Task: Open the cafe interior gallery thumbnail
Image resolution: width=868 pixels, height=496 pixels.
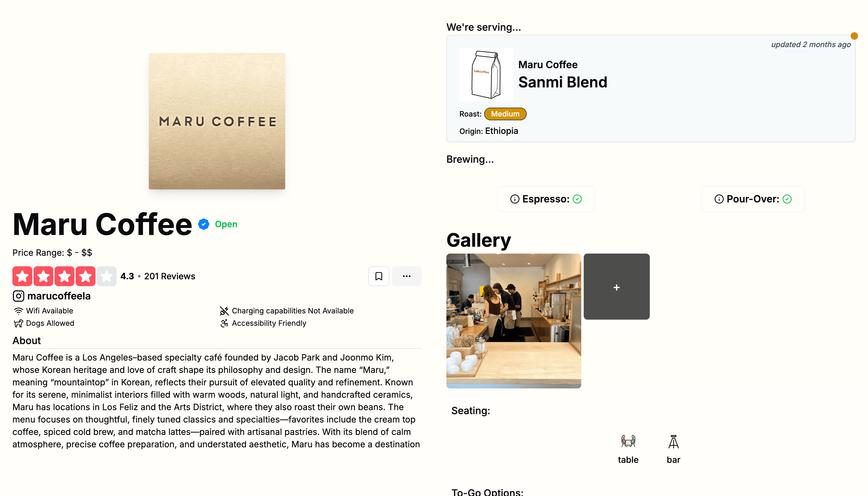Action: [x=513, y=321]
